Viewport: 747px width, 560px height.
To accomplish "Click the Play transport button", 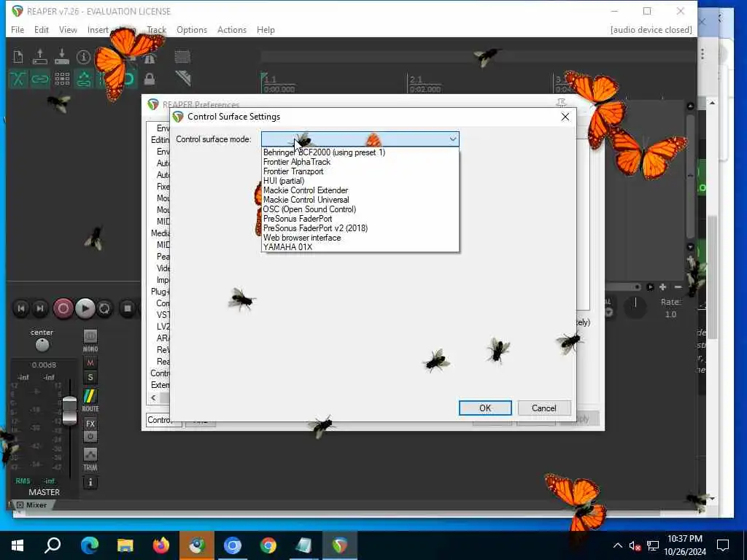I will (85, 308).
